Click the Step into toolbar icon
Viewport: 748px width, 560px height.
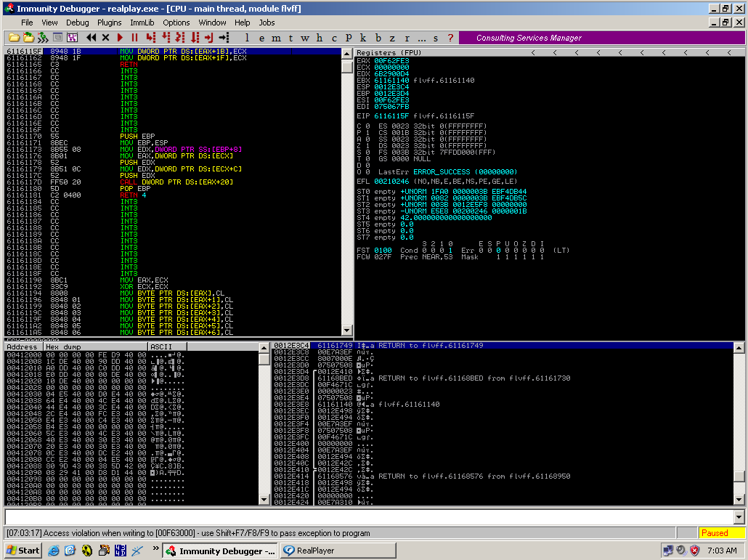[151, 38]
